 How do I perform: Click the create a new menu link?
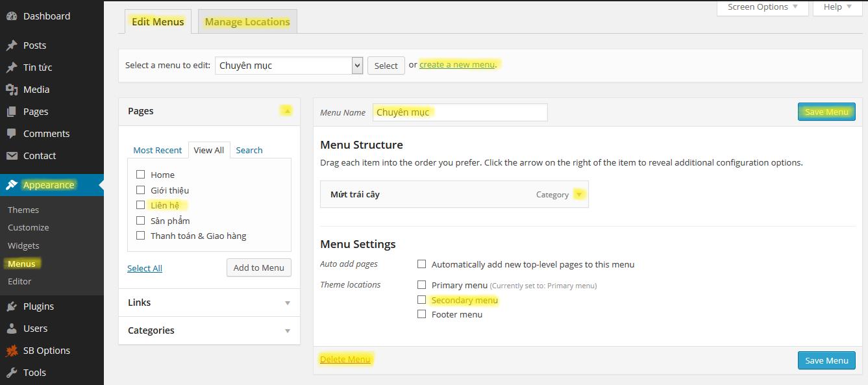tap(457, 64)
